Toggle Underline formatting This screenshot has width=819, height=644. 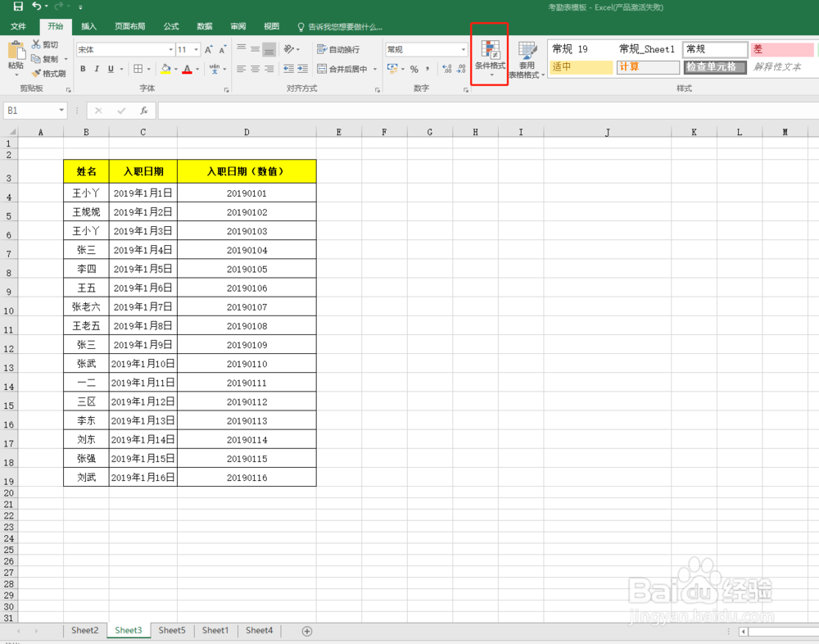click(x=111, y=69)
